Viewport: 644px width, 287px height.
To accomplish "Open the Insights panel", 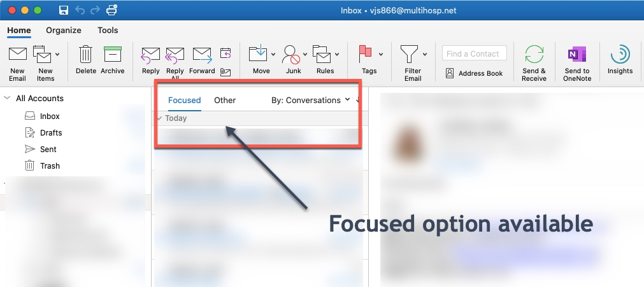I will 620,60.
